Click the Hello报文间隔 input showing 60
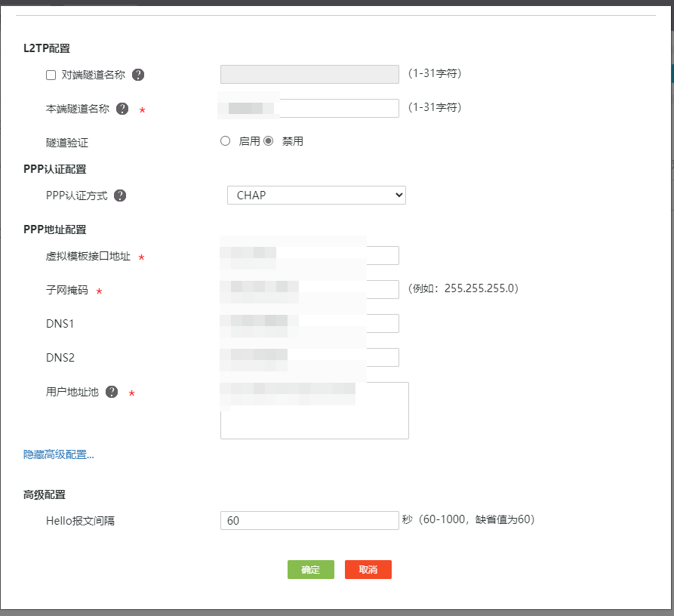Viewport: 674px width, 616px height. coord(309,520)
